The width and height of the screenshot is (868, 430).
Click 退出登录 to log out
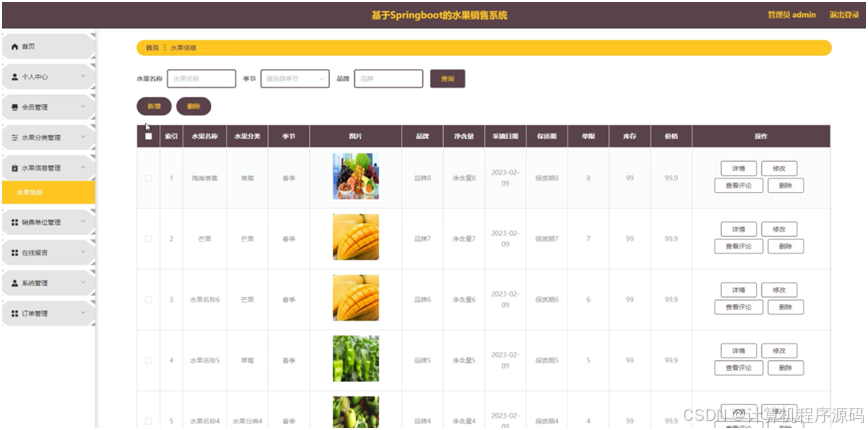point(844,15)
